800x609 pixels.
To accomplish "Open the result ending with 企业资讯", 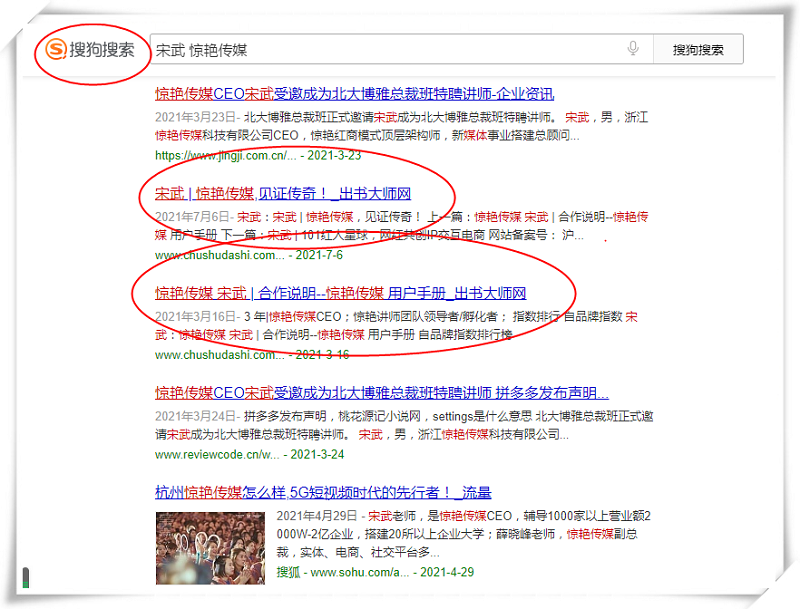I will 354,94.
